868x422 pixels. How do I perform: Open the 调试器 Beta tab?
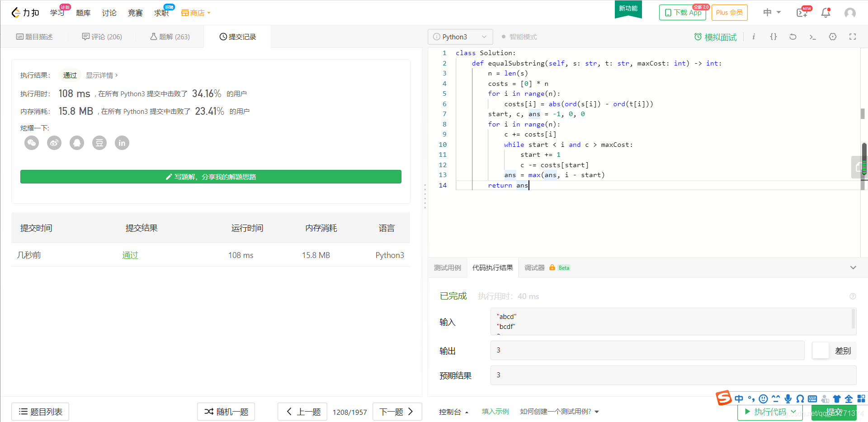[x=547, y=267]
